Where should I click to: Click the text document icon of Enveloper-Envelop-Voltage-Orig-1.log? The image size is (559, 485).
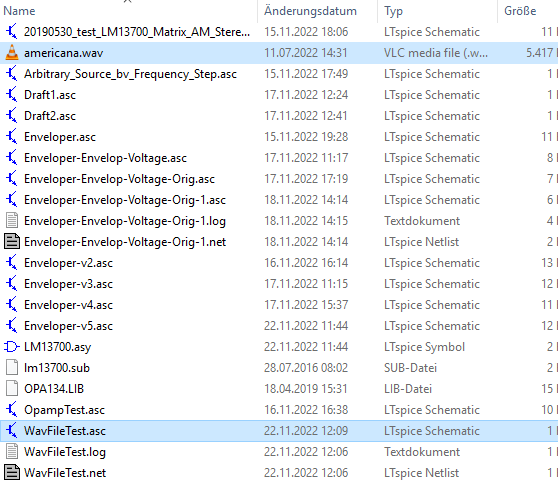pos(12,221)
